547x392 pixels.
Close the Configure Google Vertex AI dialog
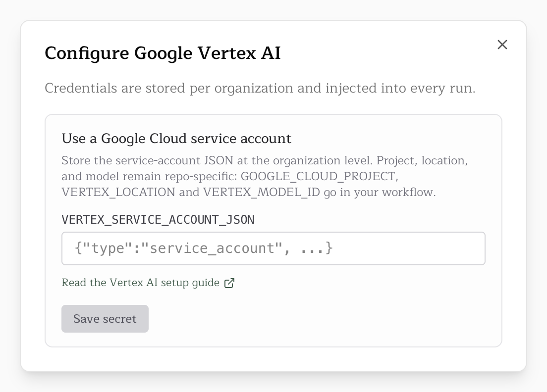coord(502,45)
